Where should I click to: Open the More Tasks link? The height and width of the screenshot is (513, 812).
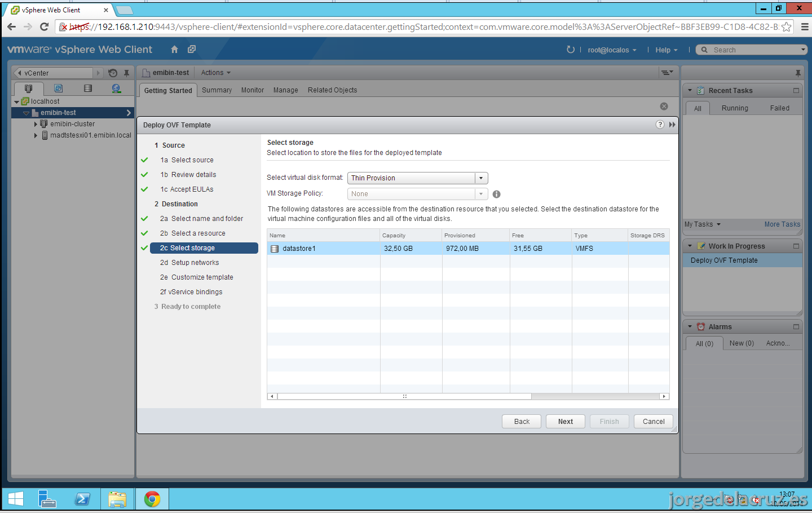(782, 224)
